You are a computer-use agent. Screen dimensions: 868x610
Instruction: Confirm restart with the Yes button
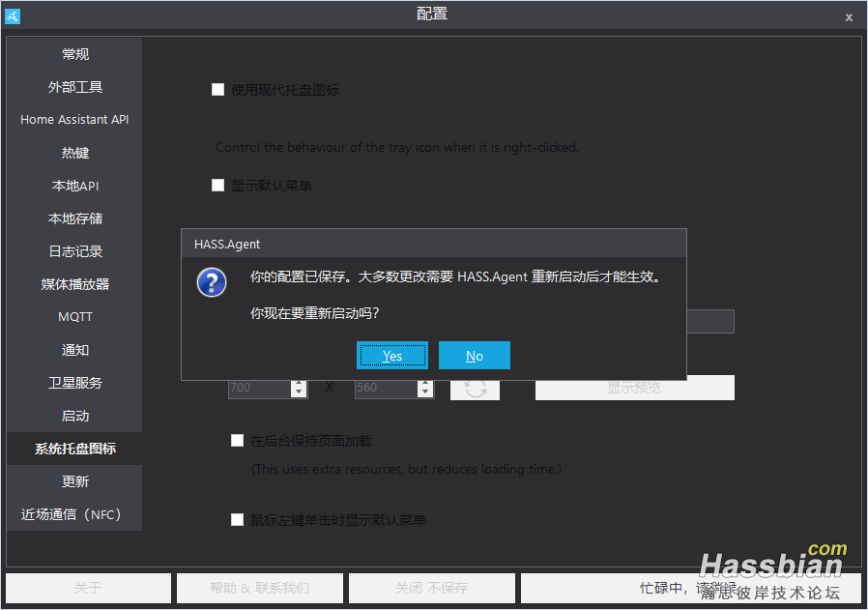391,356
